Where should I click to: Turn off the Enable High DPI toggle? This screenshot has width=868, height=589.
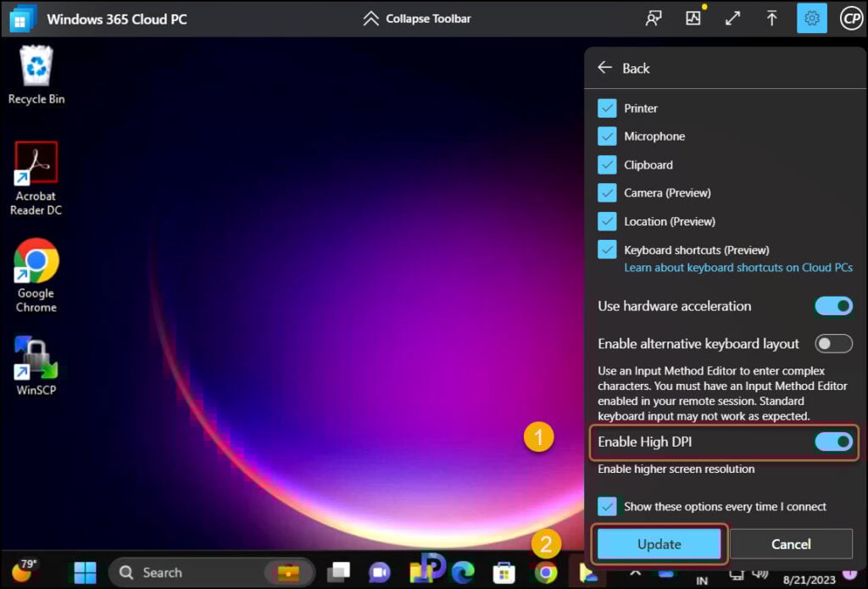(x=833, y=442)
